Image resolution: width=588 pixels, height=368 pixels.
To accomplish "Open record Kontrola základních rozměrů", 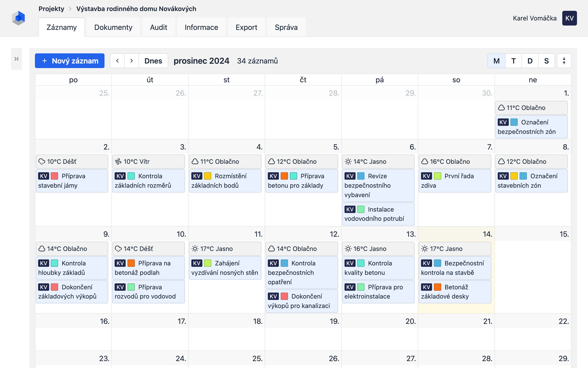I will (148, 181).
